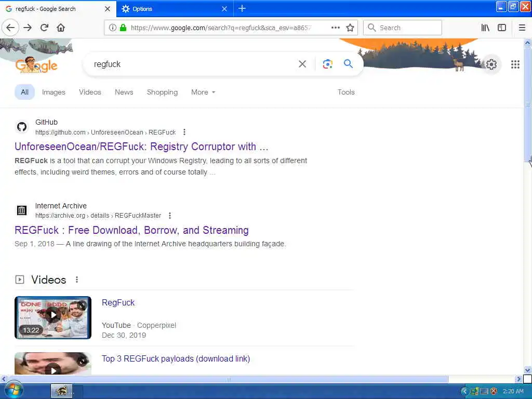Click the horizontal scrollbar right arrow
Screen dimensions: 532x399
pos(519,379)
